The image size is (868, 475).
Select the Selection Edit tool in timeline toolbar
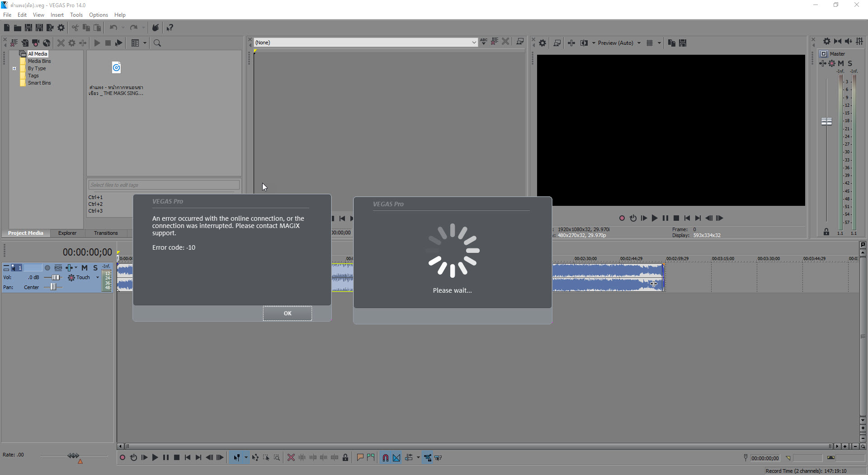click(266, 458)
